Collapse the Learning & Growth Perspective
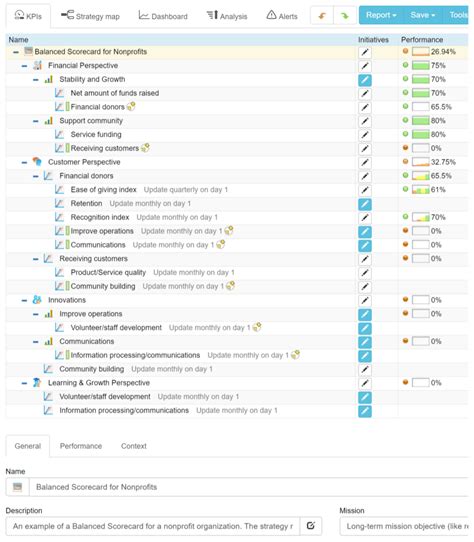Viewport: 474px width, 542px height. point(24,383)
